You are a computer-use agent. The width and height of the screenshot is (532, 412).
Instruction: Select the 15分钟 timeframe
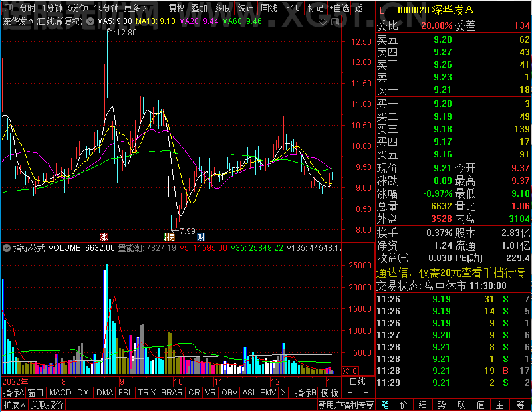coord(106,8)
